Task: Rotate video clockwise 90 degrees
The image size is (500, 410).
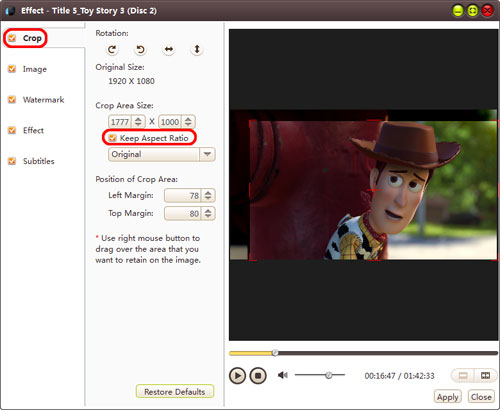Action: pyautogui.click(x=112, y=50)
